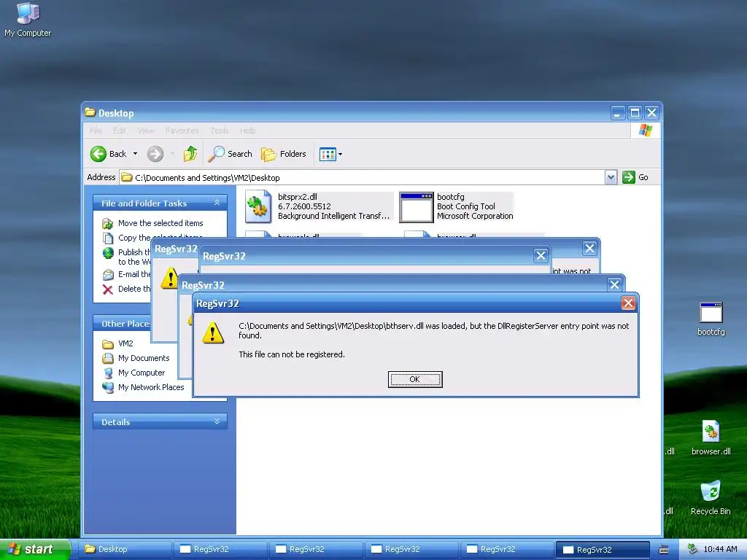The height and width of the screenshot is (560, 747).
Task: Toggle the Folders pane button
Action: coord(284,154)
